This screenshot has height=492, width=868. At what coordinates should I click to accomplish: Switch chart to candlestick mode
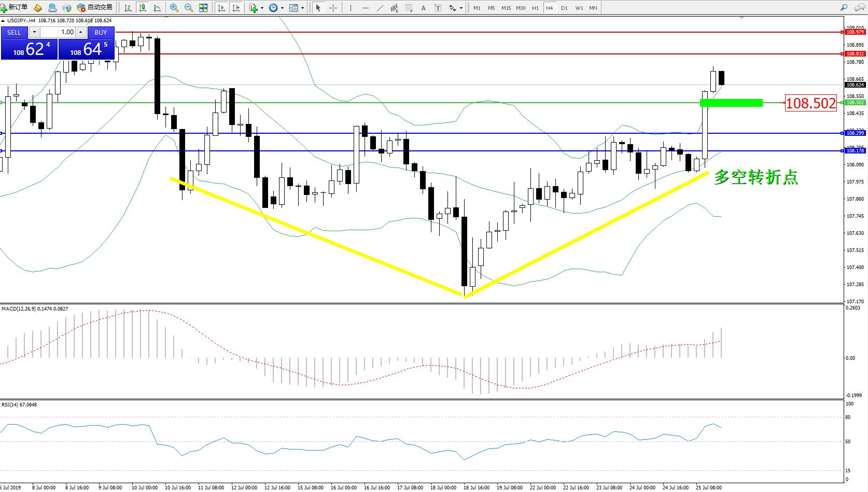(x=143, y=8)
